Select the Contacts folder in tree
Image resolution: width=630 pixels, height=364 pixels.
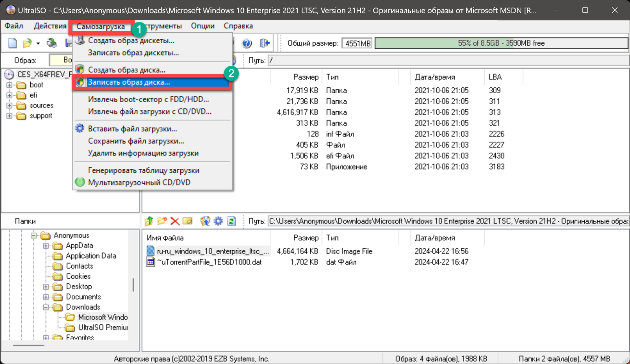pos(79,266)
